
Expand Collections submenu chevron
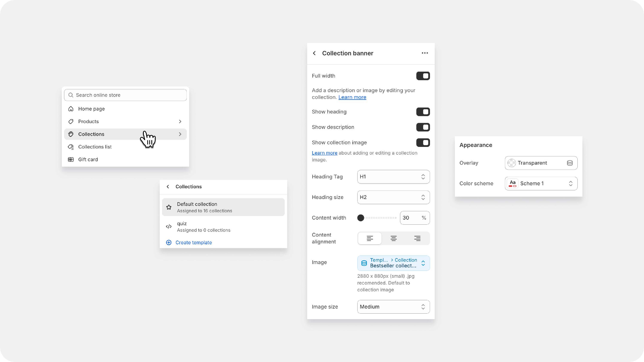(180, 134)
